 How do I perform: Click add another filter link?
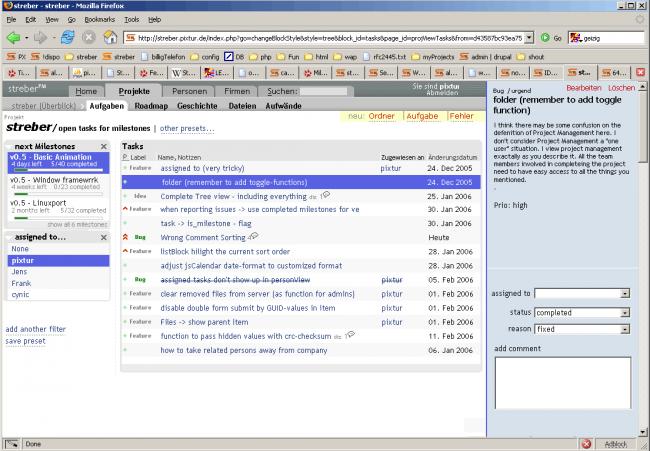click(36, 329)
